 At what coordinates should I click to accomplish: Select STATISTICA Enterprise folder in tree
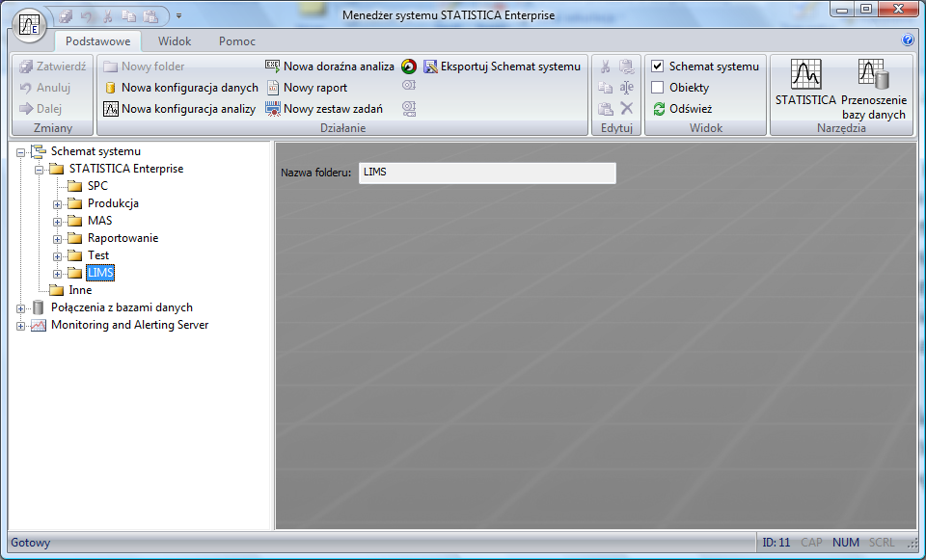coord(126,169)
